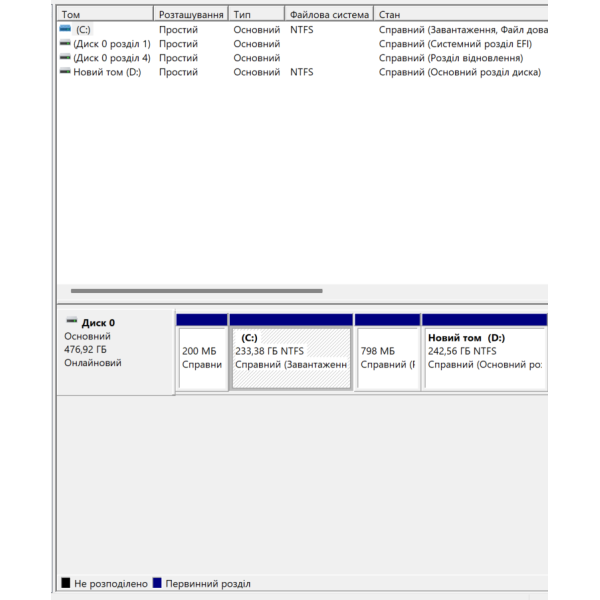
Task: Sort by the Том column header
Action: pyautogui.click(x=105, y=15)
